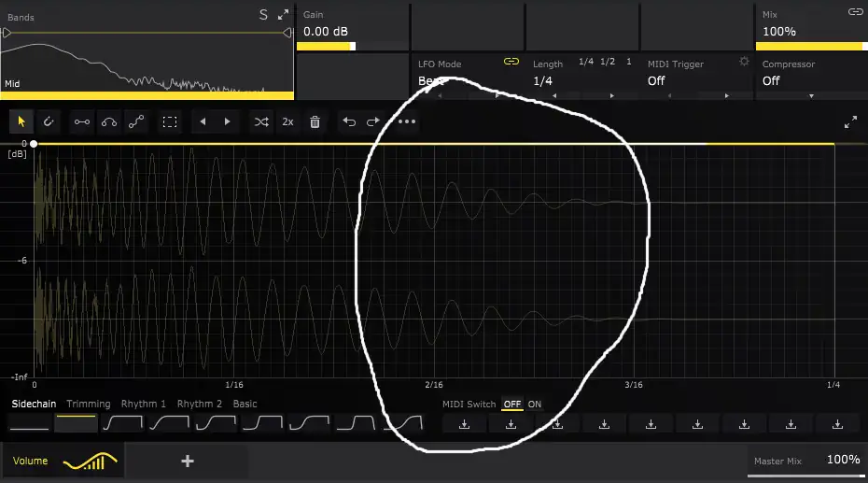This screenshot has width=868, height=483.
Task: Add a new shaper with plus button
Action: point(188,461)
